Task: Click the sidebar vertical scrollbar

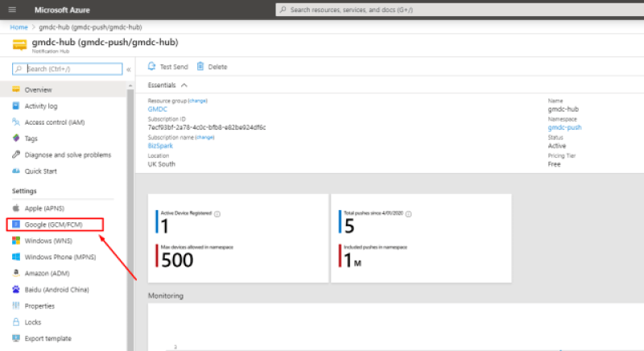Action: tap(130, 220)
